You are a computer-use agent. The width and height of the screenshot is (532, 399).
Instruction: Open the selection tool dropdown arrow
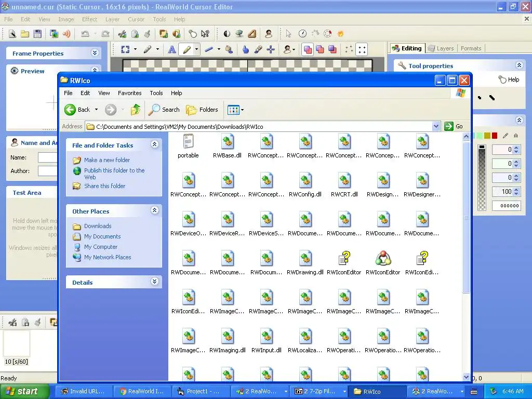(x=136, y=49)
